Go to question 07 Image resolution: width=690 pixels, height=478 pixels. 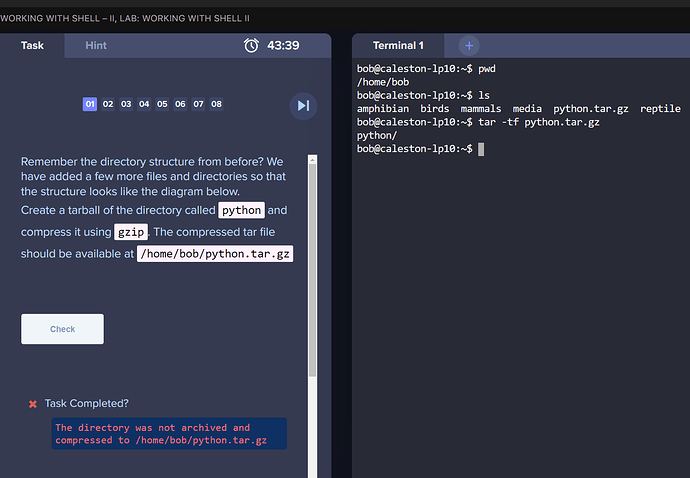(198, 104)
